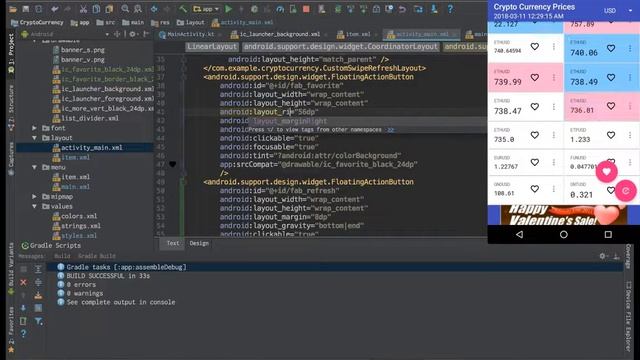Viewport: 640px width, 360px height.
Task: Open the app run configuration dropdown
Action: click(206, 9)
